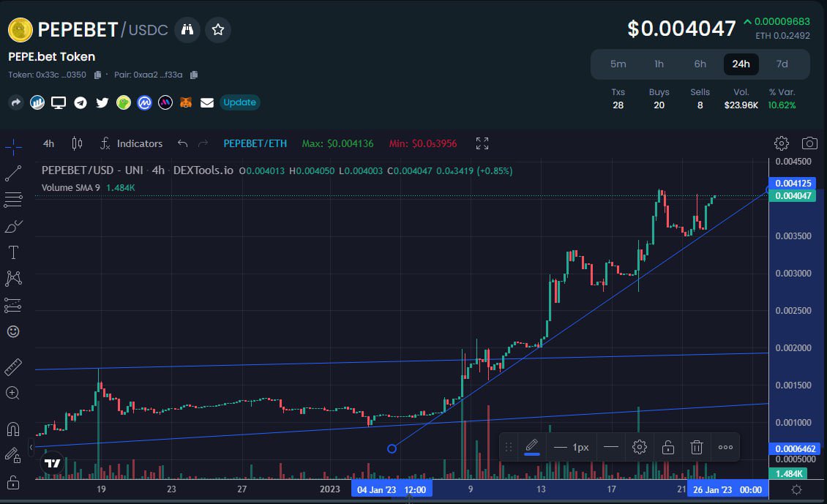Select the 7d timeframe tab

pos(782,64)
